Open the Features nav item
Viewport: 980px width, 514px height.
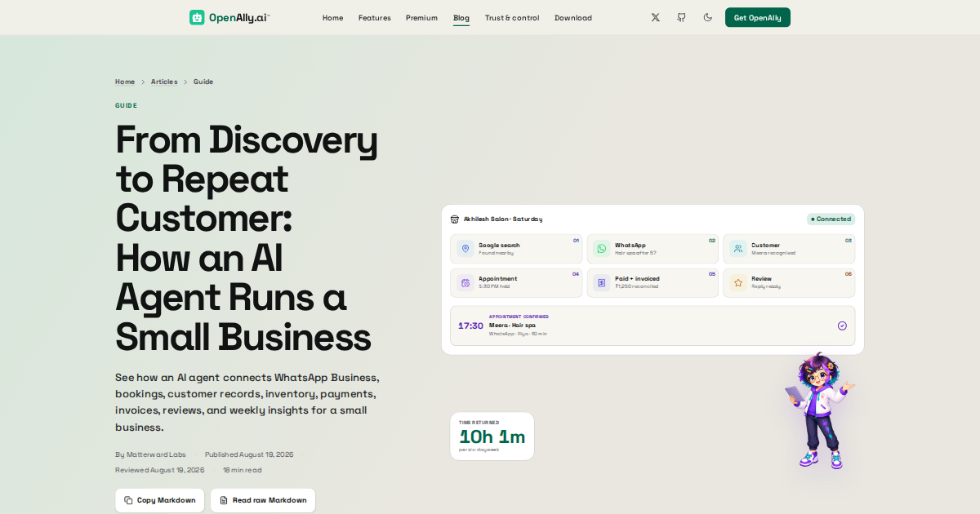374,18
